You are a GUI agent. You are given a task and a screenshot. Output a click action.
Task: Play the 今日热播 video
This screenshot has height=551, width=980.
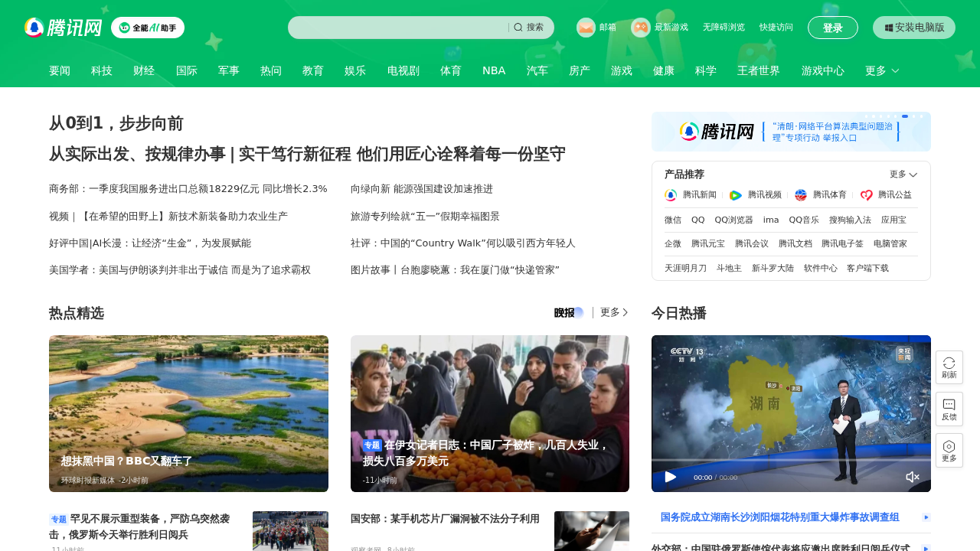[671, 477]
